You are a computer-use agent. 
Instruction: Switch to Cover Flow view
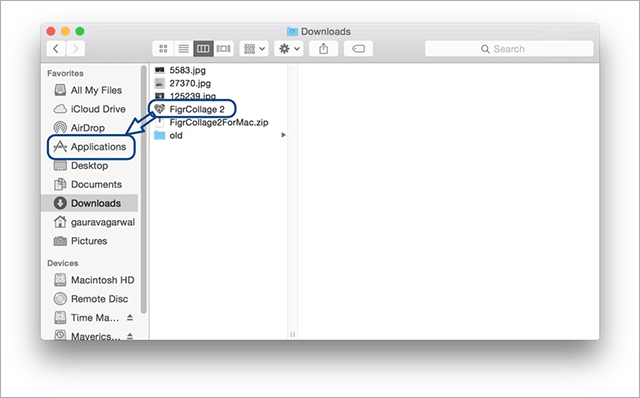click(x=223, y=49)
